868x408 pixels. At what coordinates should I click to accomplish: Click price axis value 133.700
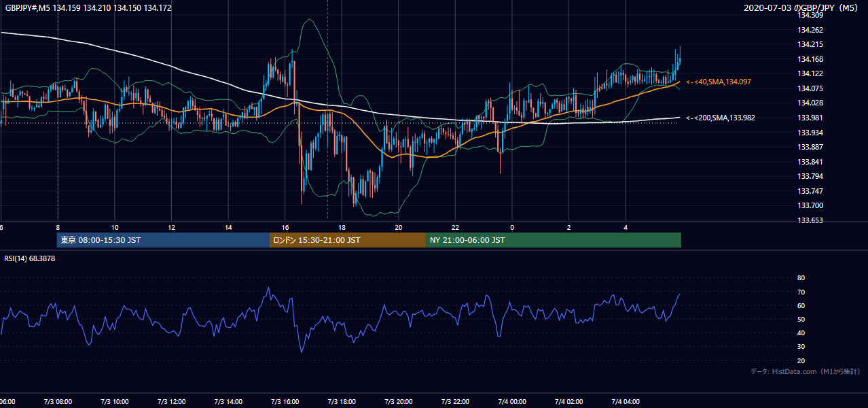[810, 205]
